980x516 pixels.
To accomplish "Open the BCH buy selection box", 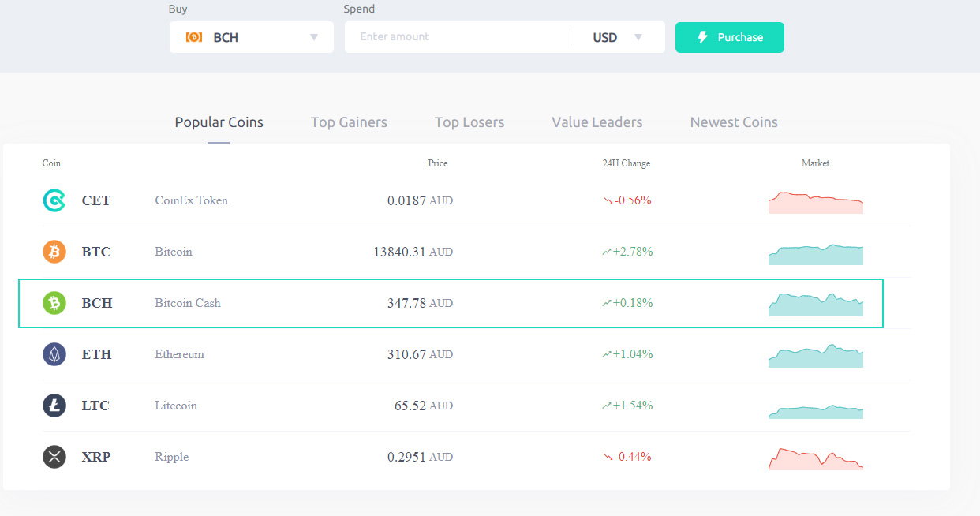I will (252, 37).
